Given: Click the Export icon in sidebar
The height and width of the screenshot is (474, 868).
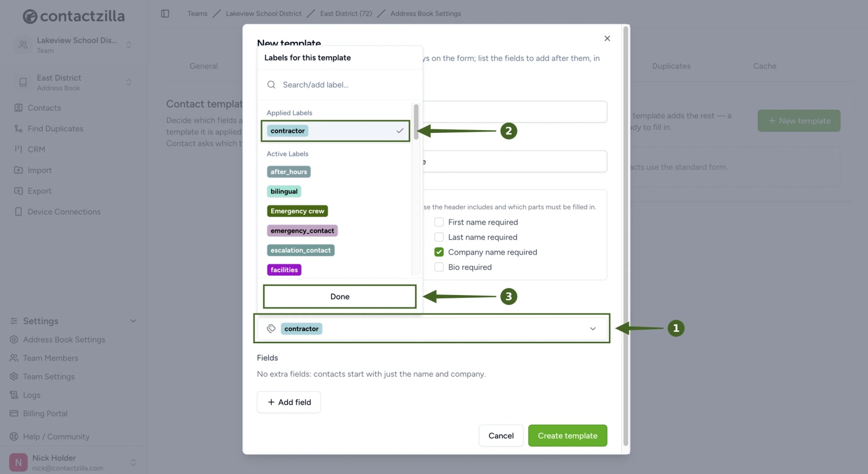Looking at the screenshot, I should click(x=18, y=191).
